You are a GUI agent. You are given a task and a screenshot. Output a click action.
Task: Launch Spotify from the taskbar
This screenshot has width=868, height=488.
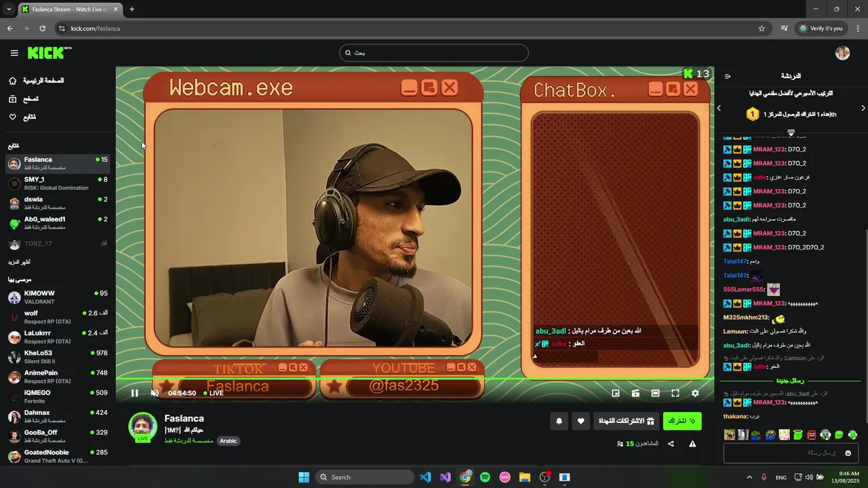point(485,477)
